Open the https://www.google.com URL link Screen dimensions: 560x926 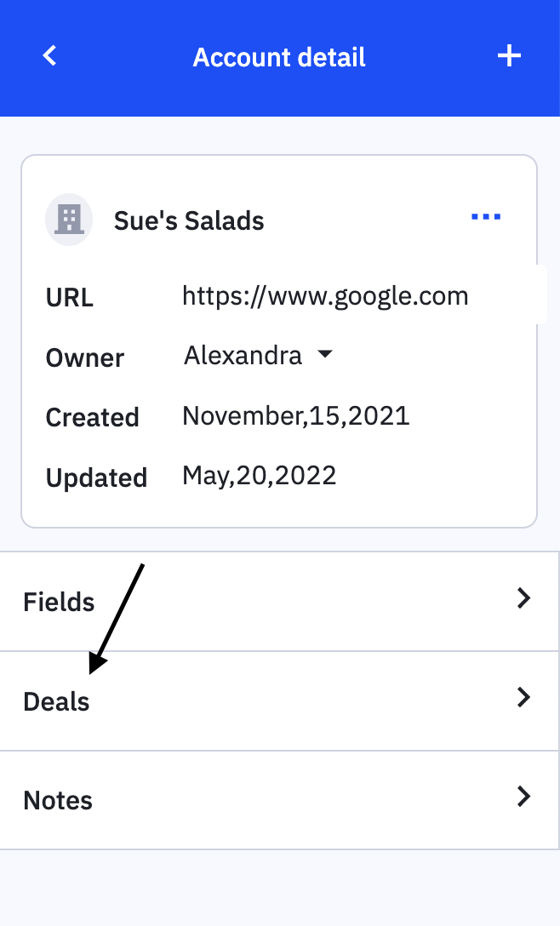325,295
